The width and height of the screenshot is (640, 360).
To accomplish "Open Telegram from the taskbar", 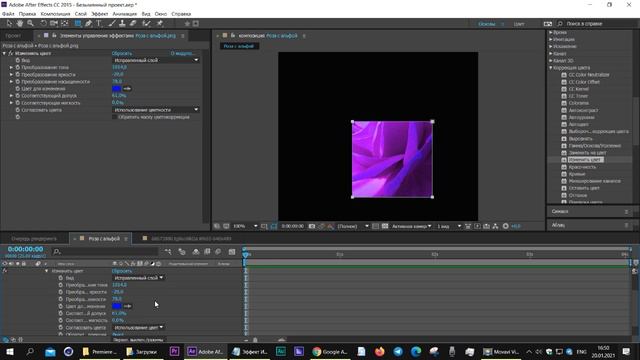I will coord(398,351).
